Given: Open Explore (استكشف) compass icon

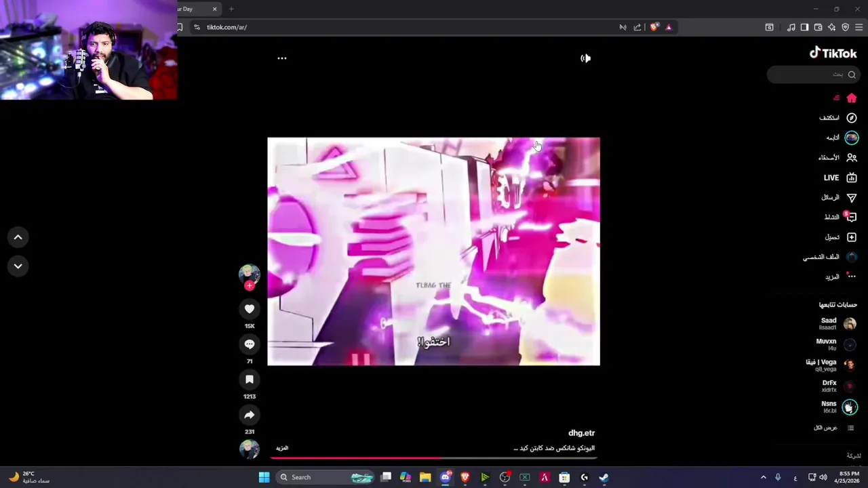Looking at the screenshot, I should coord(852,118).
